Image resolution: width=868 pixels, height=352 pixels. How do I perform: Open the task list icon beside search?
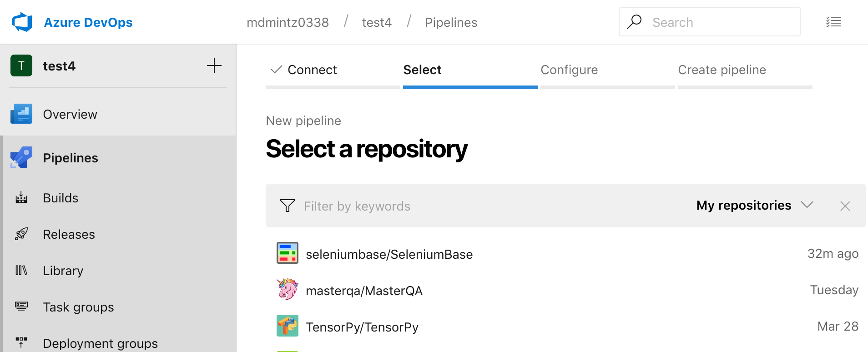click(833, 22)
